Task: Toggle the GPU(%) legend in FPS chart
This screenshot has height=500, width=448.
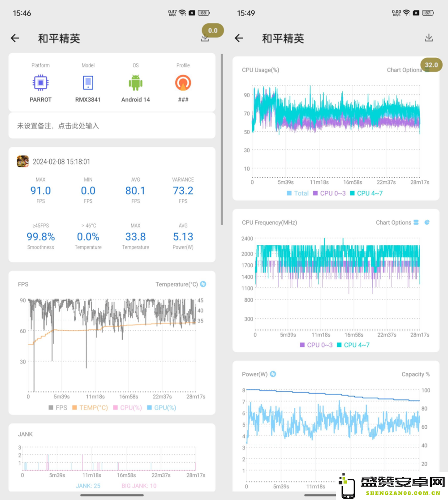Action: coord(162,407)
